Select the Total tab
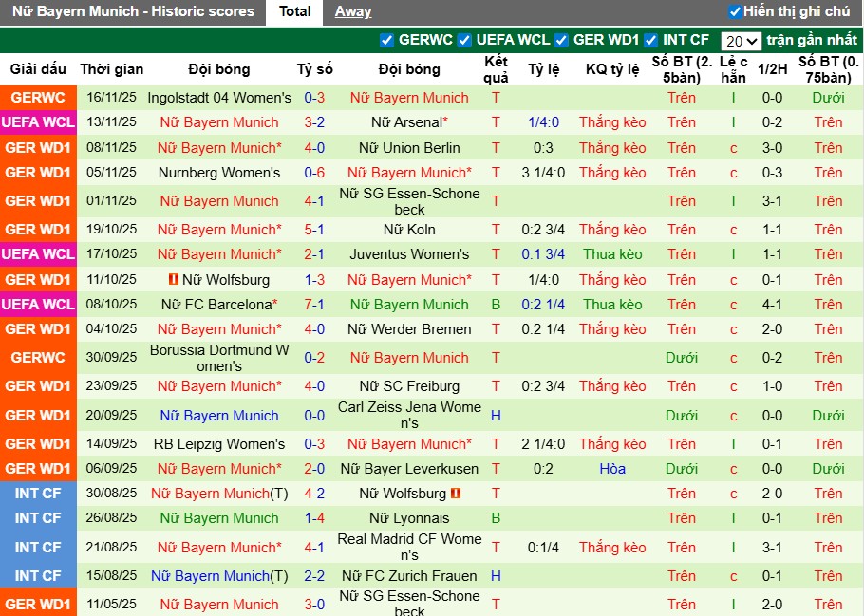Screen dimensions: 864x616 pyautogui.click(x=294, y=11)
